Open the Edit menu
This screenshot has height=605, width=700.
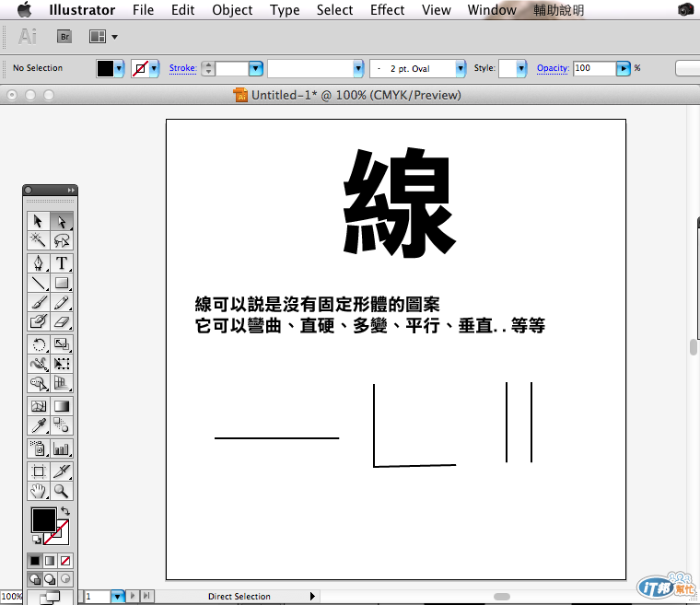click(x=182, y=10)
